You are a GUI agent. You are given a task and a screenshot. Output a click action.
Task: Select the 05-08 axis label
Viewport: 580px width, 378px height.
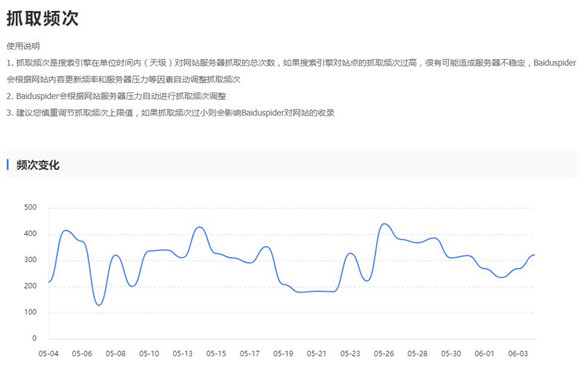tap(115, 354)
